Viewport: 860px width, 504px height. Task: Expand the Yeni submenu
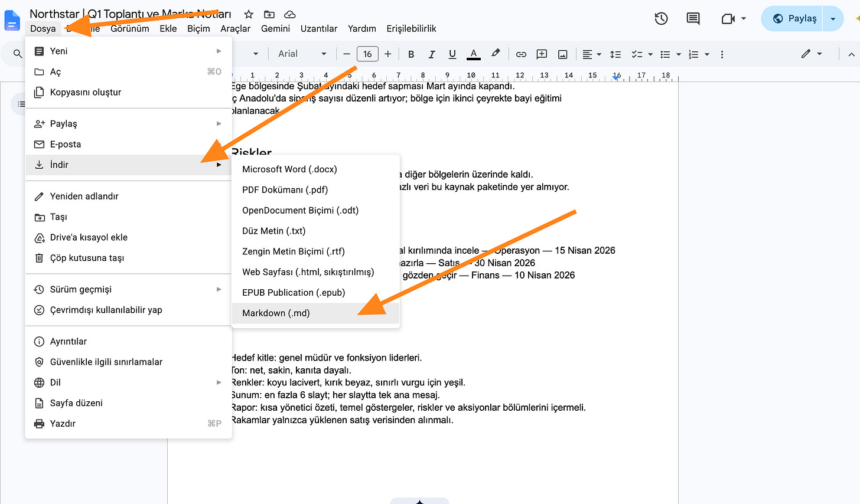129,51
